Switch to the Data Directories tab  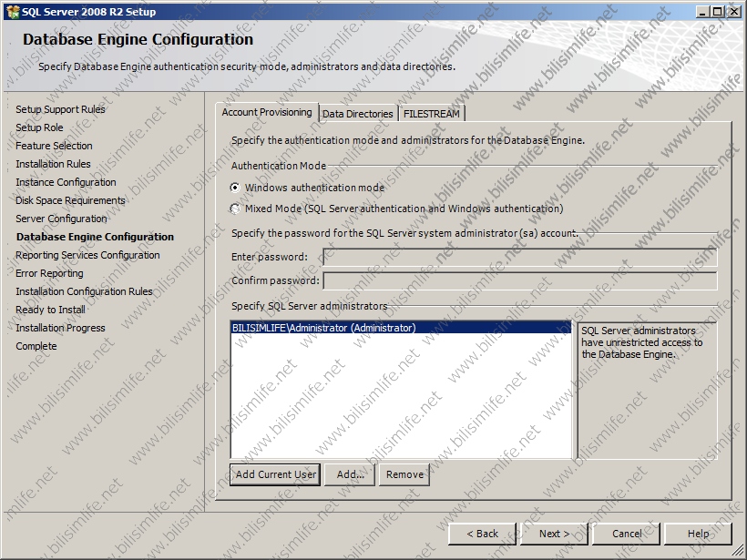coord(358,114)
